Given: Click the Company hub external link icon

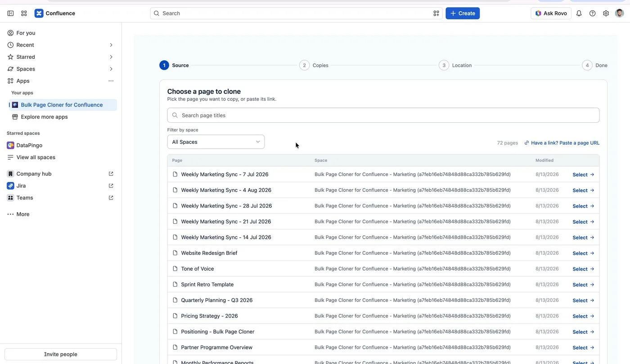Looking at the screenshot, I should (111, 174).
